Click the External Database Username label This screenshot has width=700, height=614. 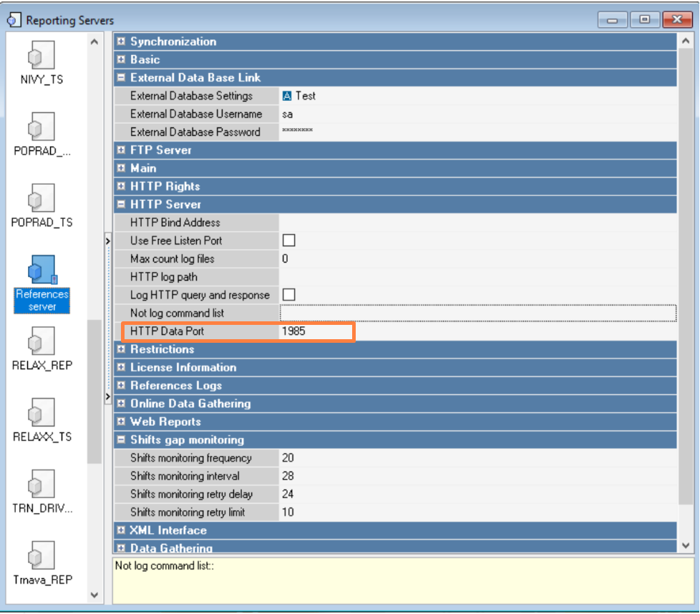pyautogui.click(x=196, y=114)
